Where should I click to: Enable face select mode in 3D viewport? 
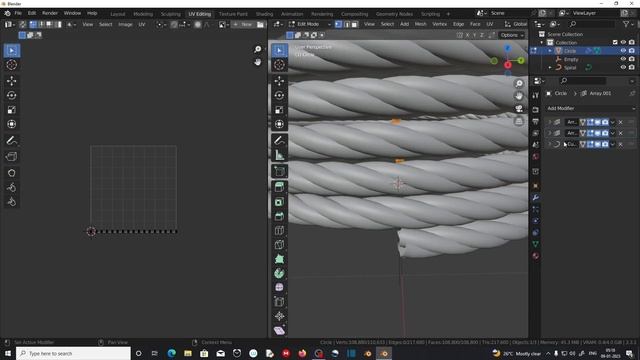coord(354,24)
